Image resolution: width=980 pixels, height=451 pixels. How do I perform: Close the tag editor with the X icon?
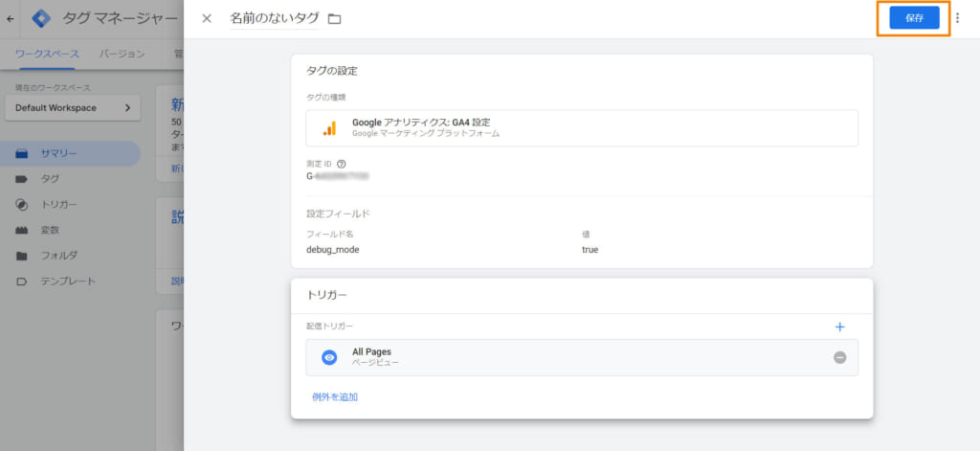click(x=207, y=18)
